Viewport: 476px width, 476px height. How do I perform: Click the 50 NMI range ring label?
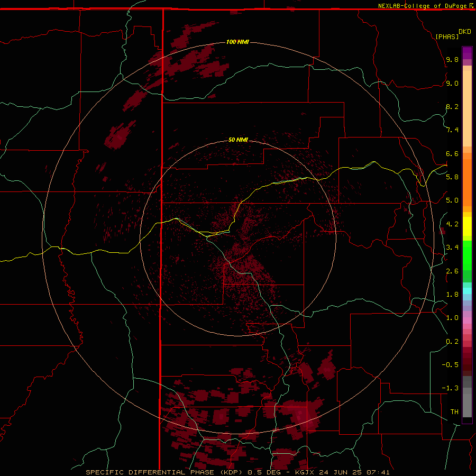click(238, 140)
